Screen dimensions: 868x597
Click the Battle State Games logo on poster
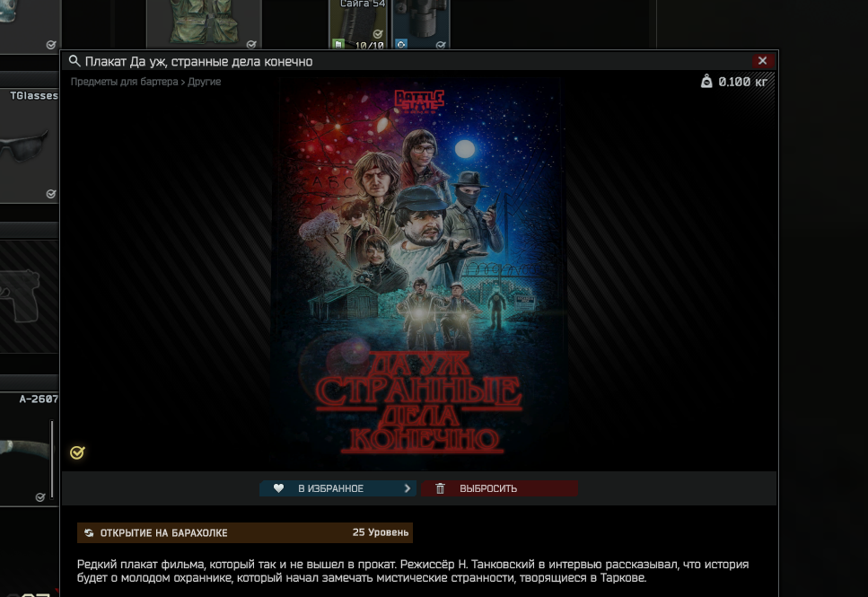click(x=419, y=101)
